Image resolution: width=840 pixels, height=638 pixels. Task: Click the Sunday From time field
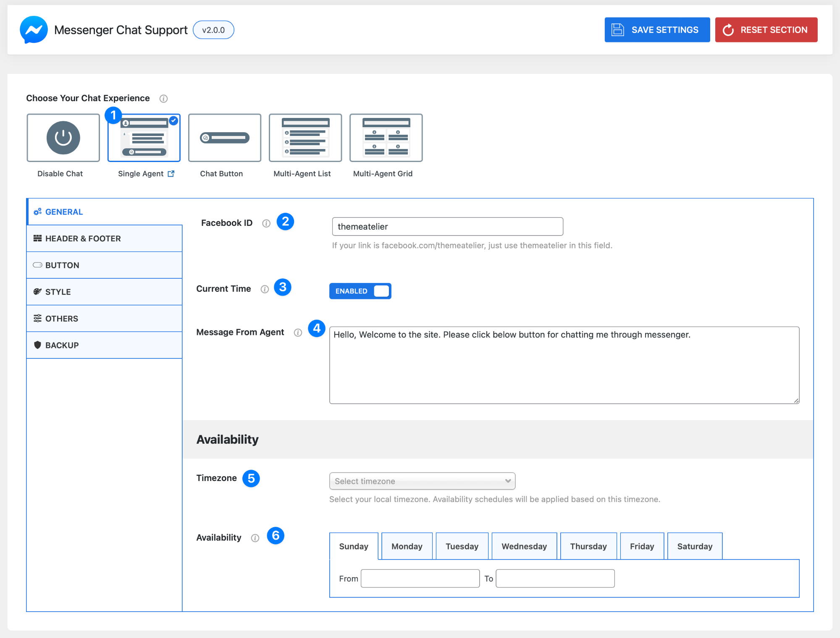pos(420,578)
